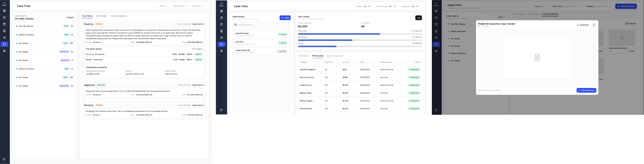This screenshot has height=164, width=644.
Task: Click the Preview document icon in the modal
Action: click(537, 56)
